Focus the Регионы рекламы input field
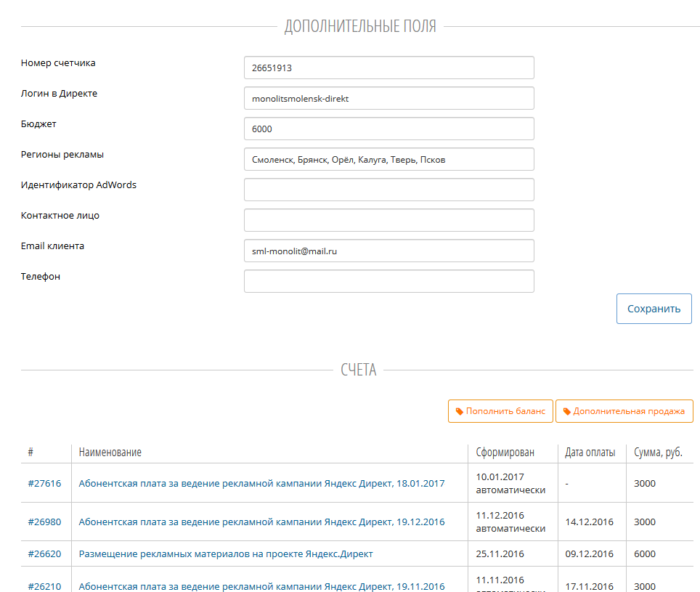 tap(388, 159)
